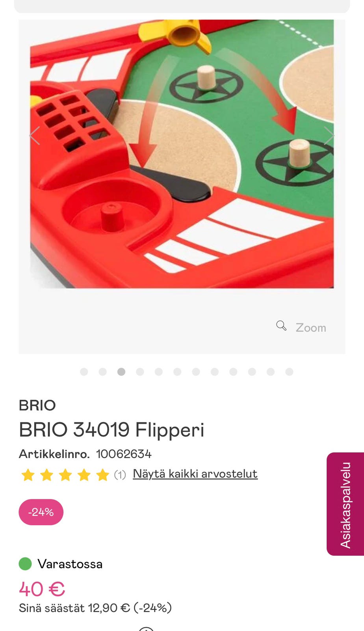Open Näytä kaikki arvostelut reviews link
Image resolution: width=364 pixels, height=631 pixels.
[195, 474]
